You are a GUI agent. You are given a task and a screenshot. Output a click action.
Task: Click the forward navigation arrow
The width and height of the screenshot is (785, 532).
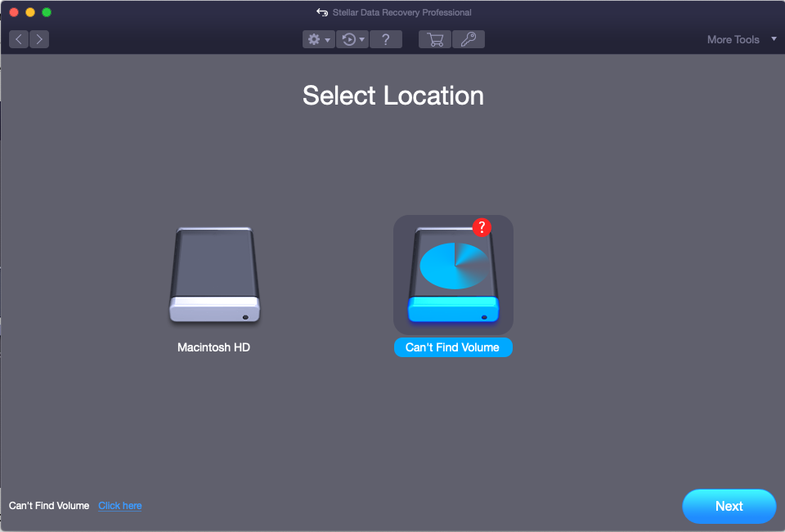tap(38, 39)
